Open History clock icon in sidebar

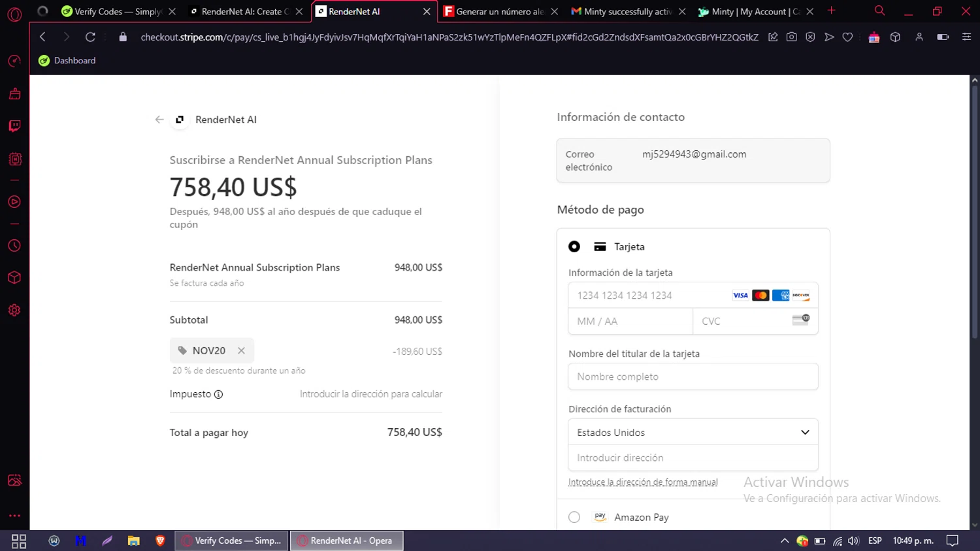click(14, 246)
